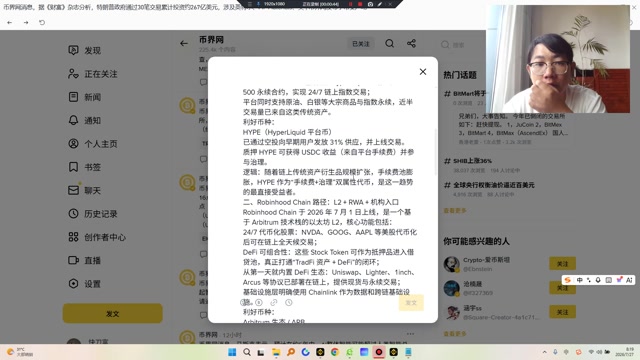Click 查看更多 under suggested people

click(455, 334)
